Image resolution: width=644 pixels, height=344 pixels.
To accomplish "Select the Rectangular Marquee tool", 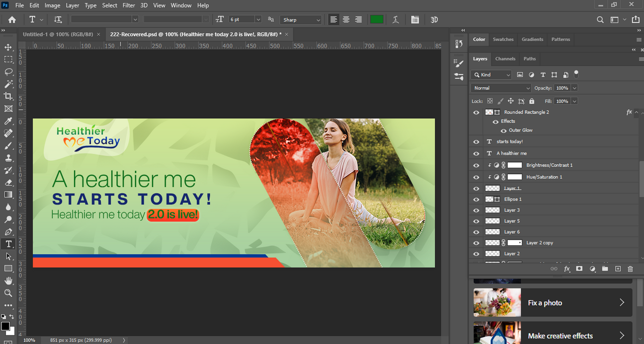I will (9, 59).
